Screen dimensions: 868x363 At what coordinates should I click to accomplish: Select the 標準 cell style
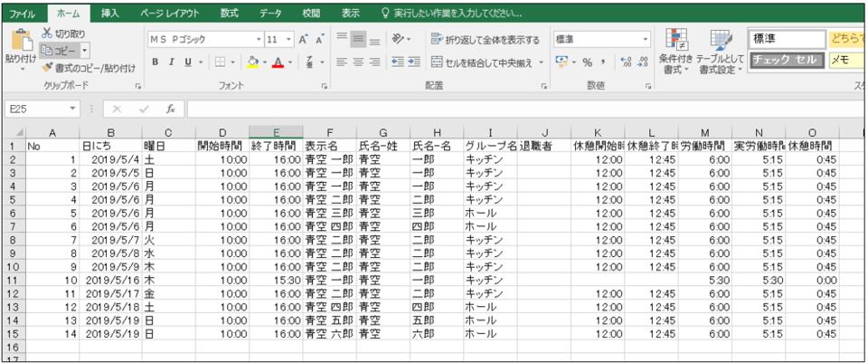pos(786,39)
